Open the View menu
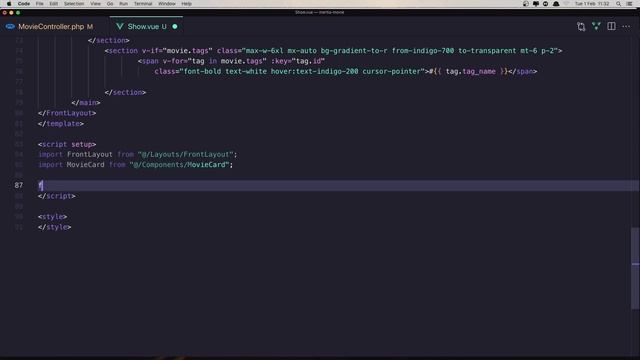 click(96, 4)
